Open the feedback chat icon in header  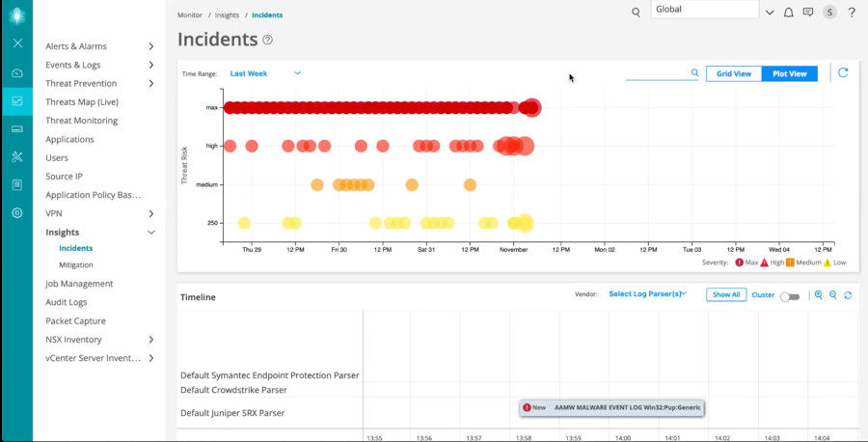tap(807, 13)
